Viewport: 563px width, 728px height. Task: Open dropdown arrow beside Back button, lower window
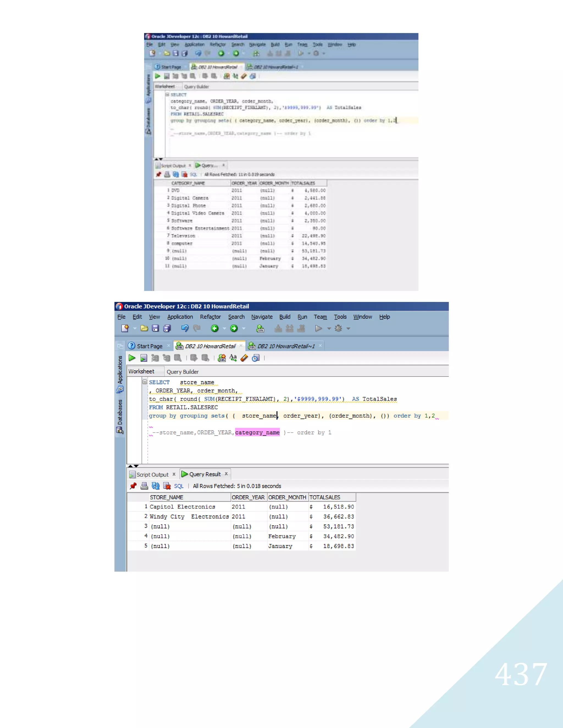224,329
